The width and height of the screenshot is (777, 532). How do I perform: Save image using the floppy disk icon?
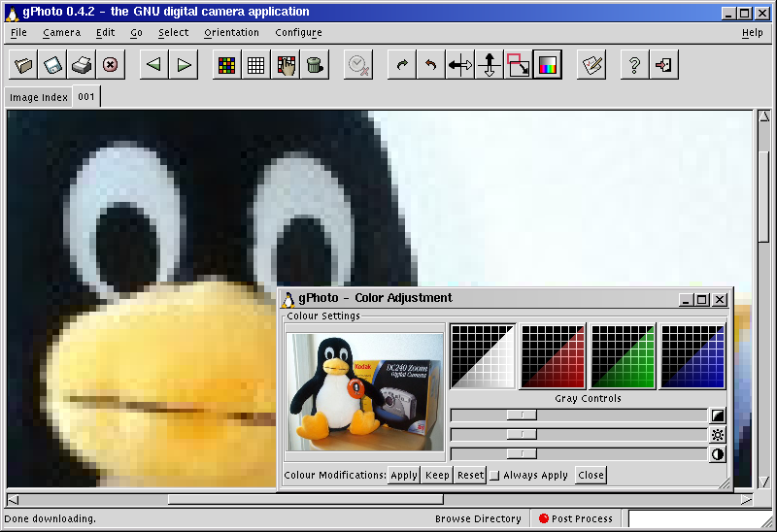(52, 64)
